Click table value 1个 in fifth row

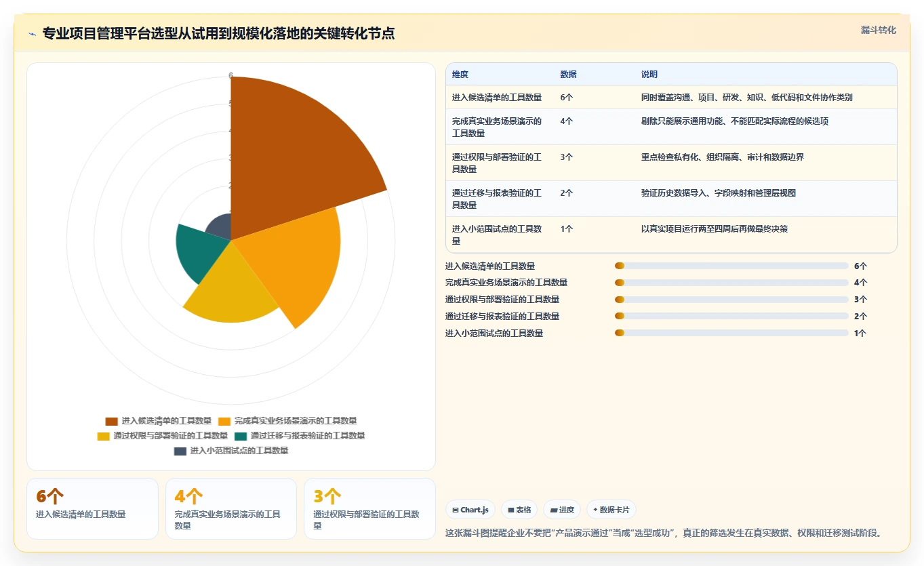567,229
